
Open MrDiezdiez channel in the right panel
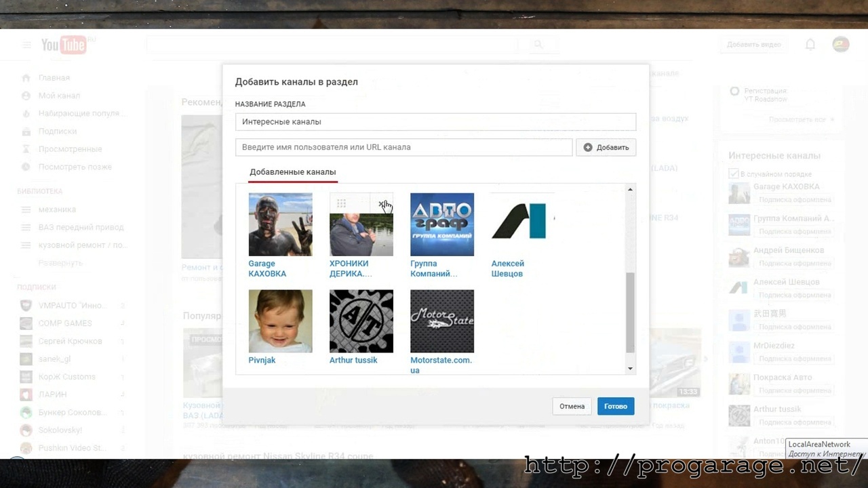click(774, 346)
